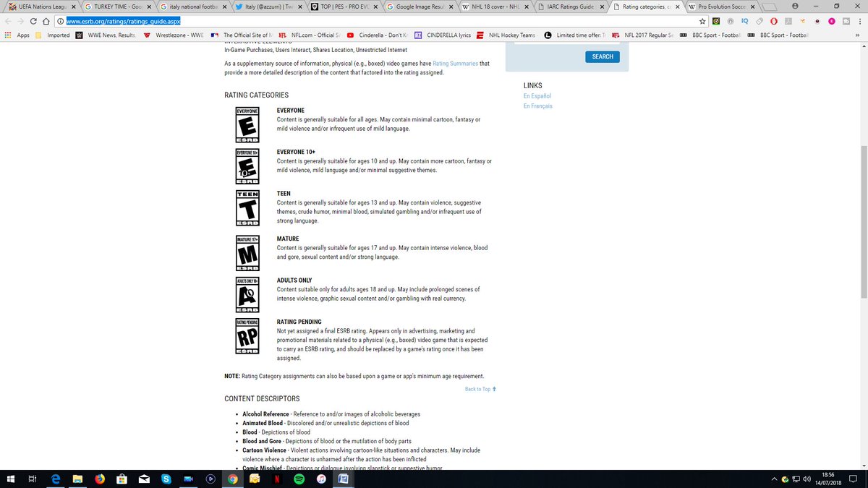The width and height of the screenshot is (868, 488).
Task: Open the volume control in system tray
Action: tap(807, 479)
